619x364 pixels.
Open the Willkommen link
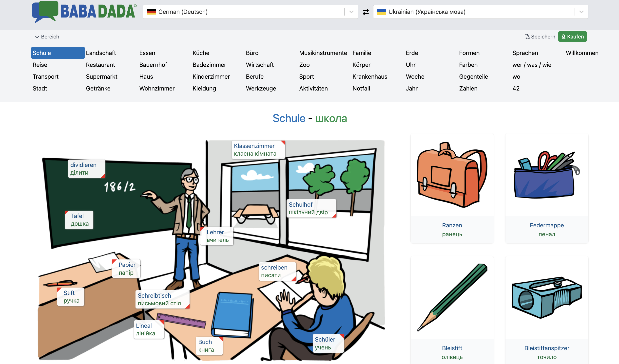[582, 53]
